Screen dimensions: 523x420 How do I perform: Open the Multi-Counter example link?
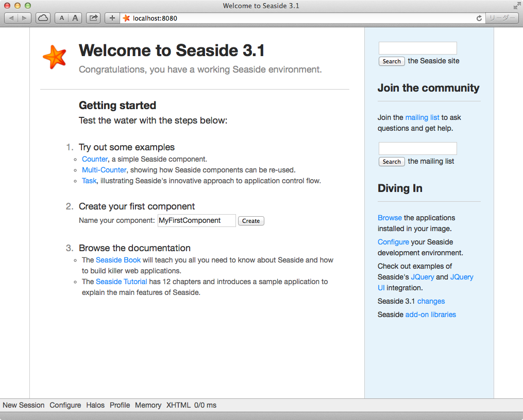(x=104, y=170)
